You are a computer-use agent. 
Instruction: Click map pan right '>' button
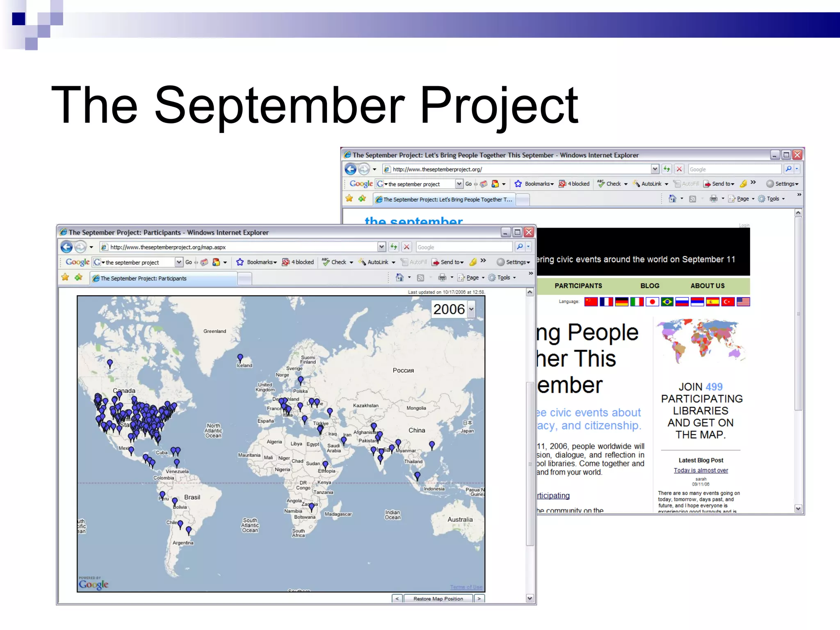coord(479,599)
